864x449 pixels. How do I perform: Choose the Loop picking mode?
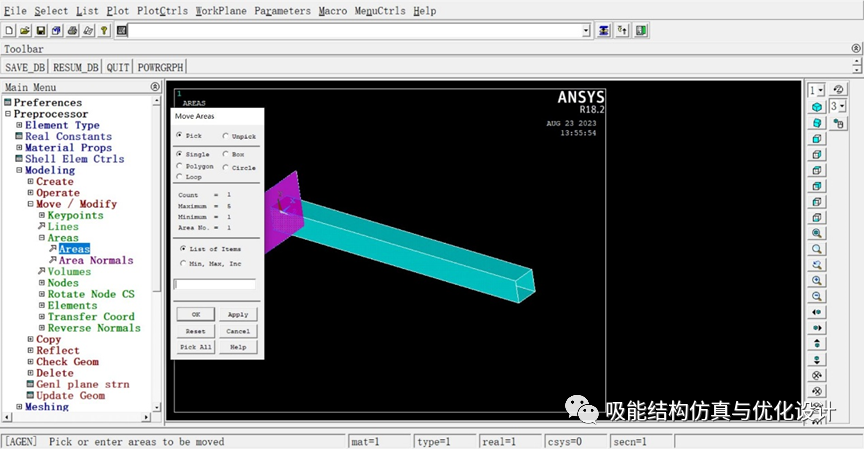point(180,176)
